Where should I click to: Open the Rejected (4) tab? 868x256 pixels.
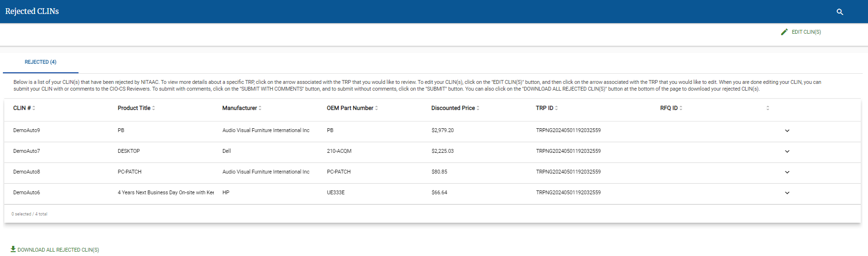coord(40,62)
